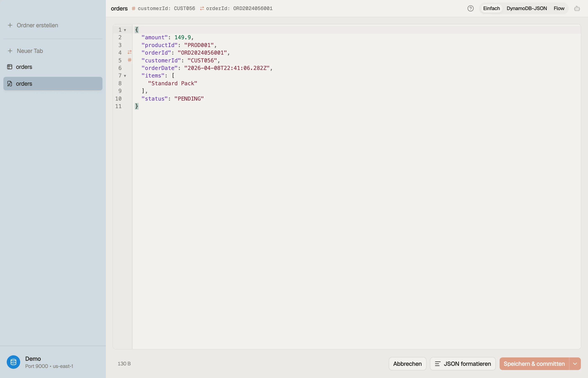Click line number 2 in gutter
The image size is (588, 378).
click(120, 37)
